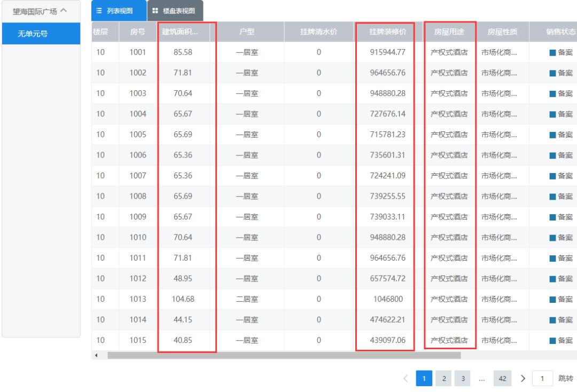577x392 pixels.
Task: Click room number 1008 cell
Action: pyautogui.click(x=138, y=197)
